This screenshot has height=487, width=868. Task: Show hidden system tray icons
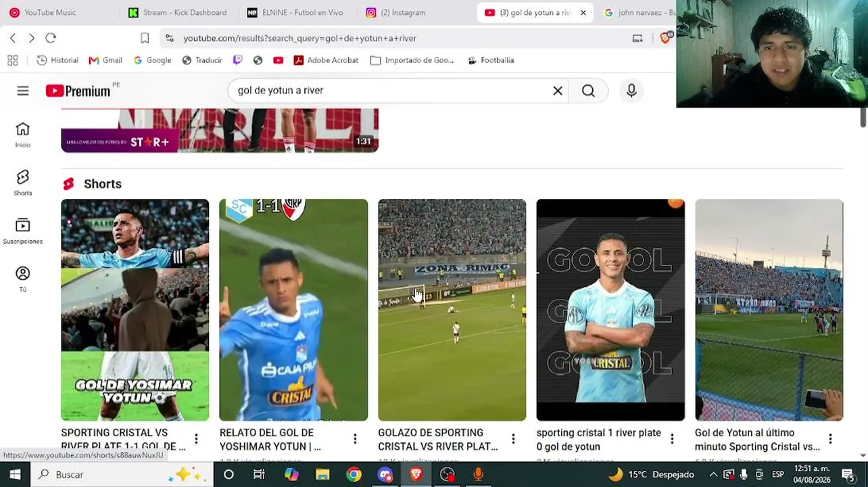pos(713,475)
